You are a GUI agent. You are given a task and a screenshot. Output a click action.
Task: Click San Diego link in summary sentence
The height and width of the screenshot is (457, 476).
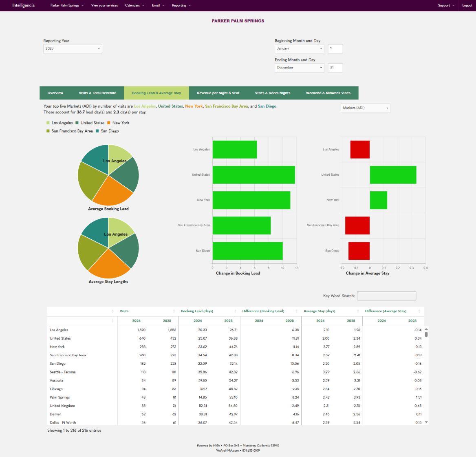click(267, 106)
